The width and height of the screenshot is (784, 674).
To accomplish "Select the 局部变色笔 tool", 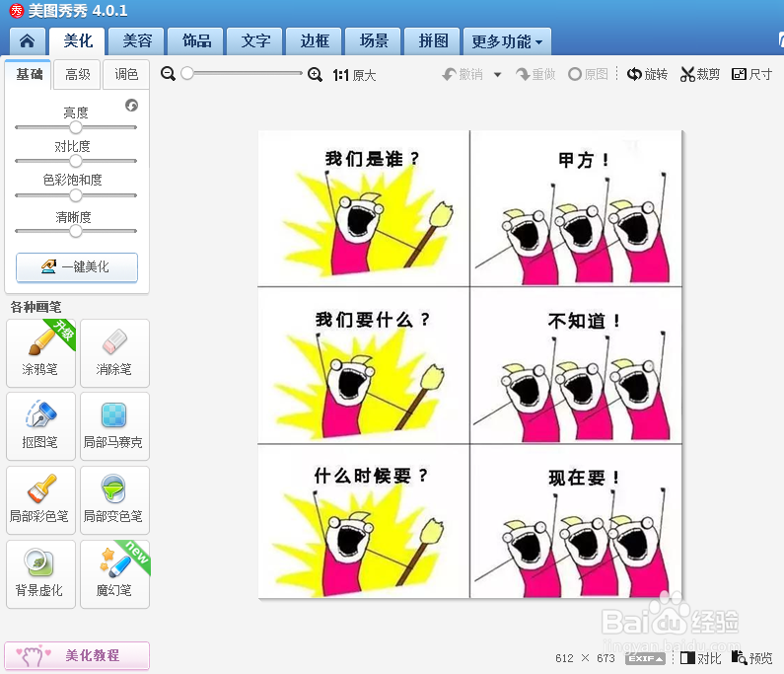I will [114, 500].
